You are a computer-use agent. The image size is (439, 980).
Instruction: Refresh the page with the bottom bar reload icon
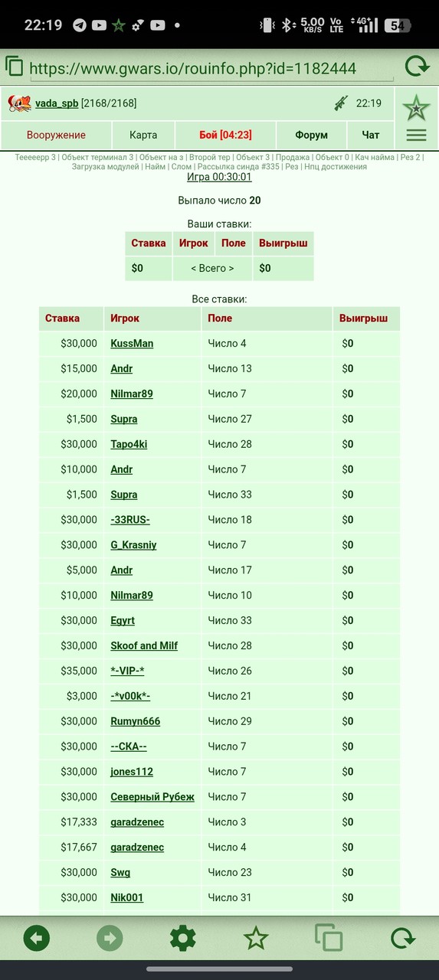402,938
